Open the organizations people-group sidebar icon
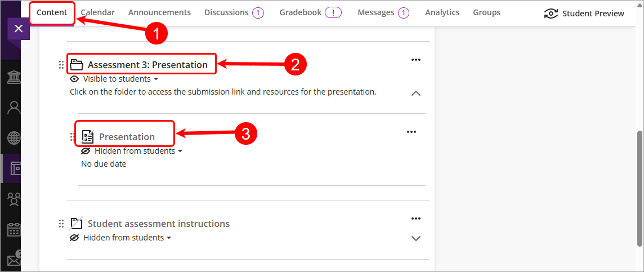Image resolution: width=644 pixels, height=272 pixels. [14, 199]
